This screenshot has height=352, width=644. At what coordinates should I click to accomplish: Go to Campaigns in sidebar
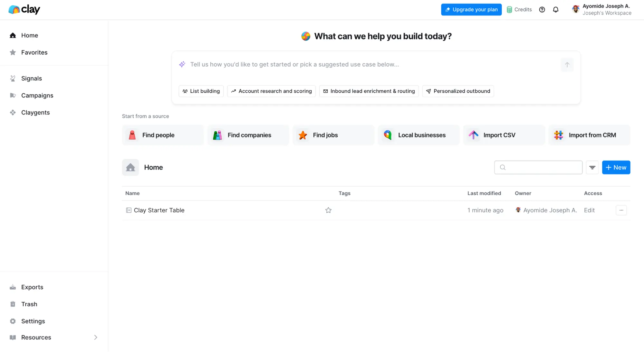click(37, 96)
